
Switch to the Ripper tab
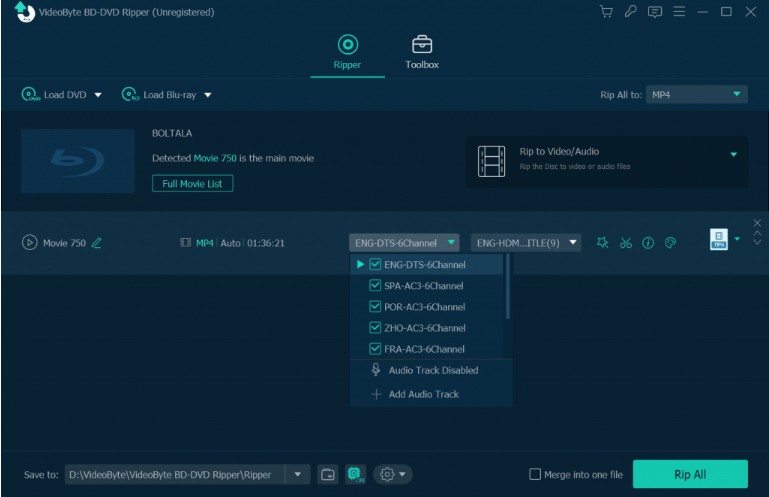pos(347,52)
